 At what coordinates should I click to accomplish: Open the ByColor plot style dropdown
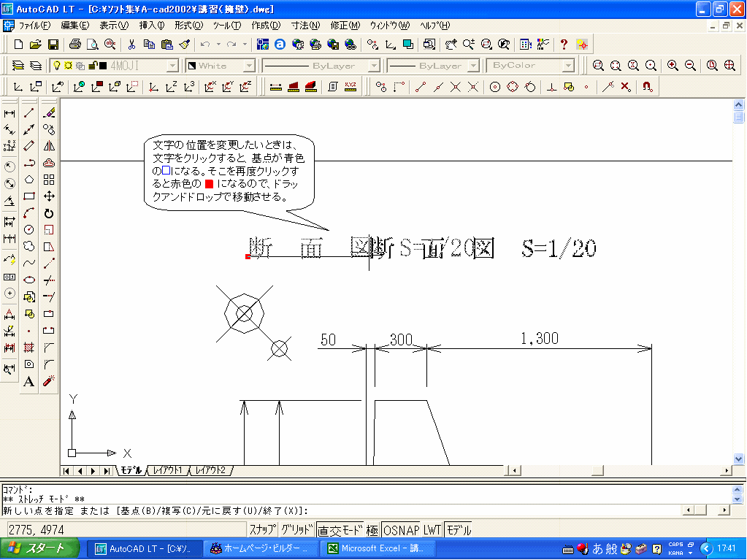pos(568,65)
